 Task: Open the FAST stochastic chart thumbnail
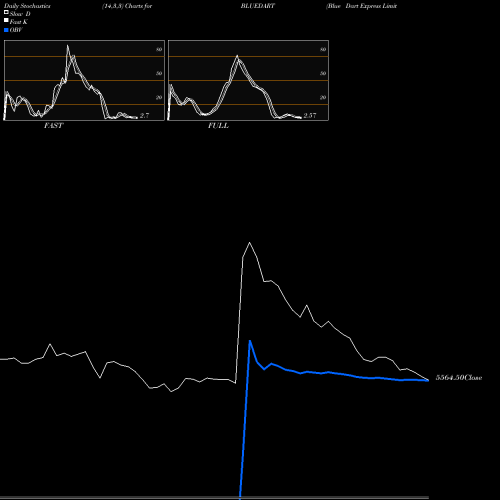tap(84, 80)
